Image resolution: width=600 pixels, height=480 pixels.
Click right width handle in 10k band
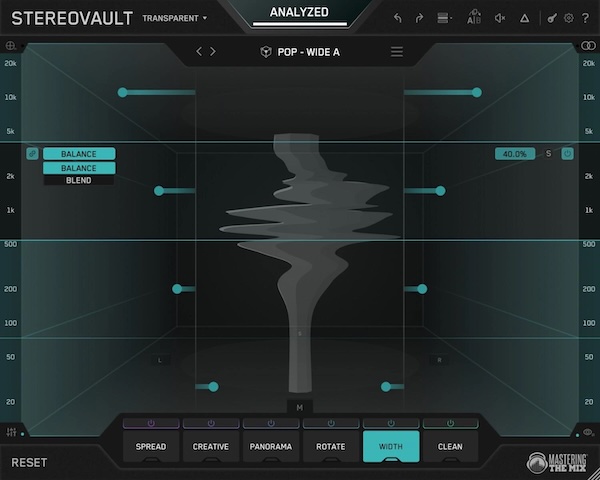(477, 92)
